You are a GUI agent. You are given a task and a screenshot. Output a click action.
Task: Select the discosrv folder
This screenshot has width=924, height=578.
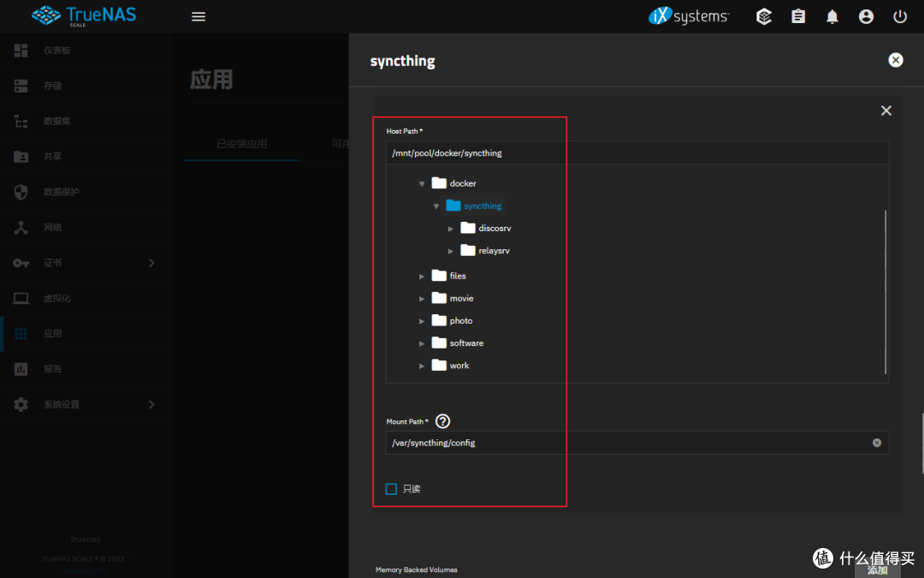click(x=486, y=229)
